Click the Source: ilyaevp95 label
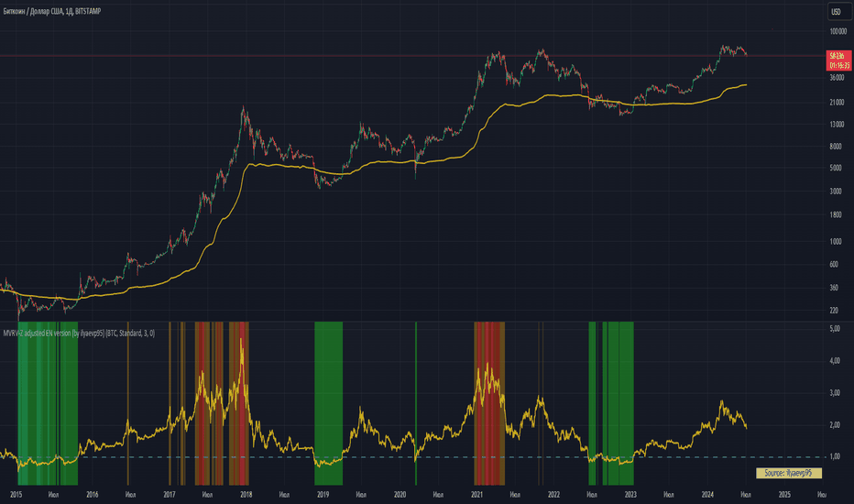Viewport: 854px width, 504px height. pos(788,473)
